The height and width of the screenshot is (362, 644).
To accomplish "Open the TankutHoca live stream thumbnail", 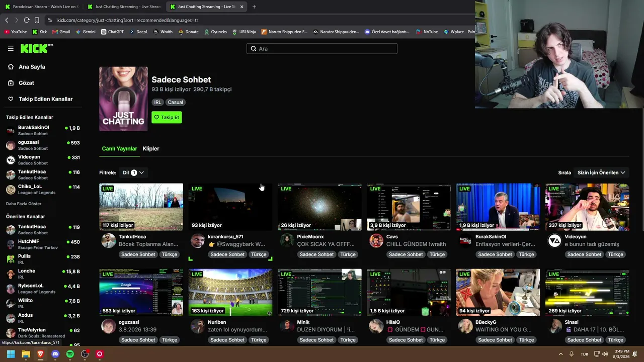I will [141, 207].
